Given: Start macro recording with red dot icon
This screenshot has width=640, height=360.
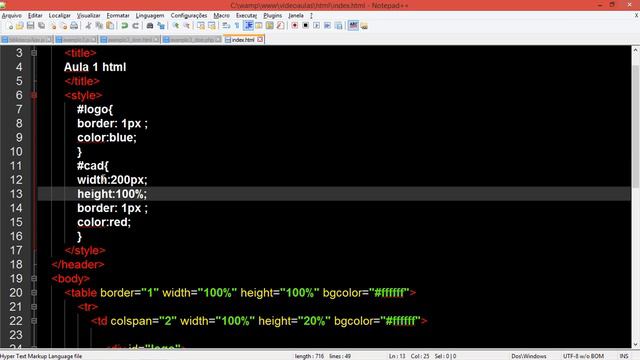Looking at the screenshot, I should 294,26.
